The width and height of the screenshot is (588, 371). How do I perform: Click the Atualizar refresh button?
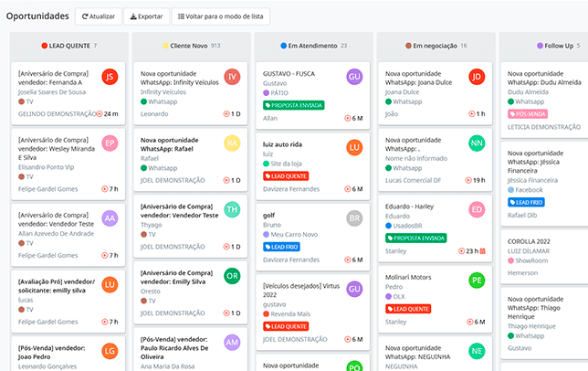point(99,16)
